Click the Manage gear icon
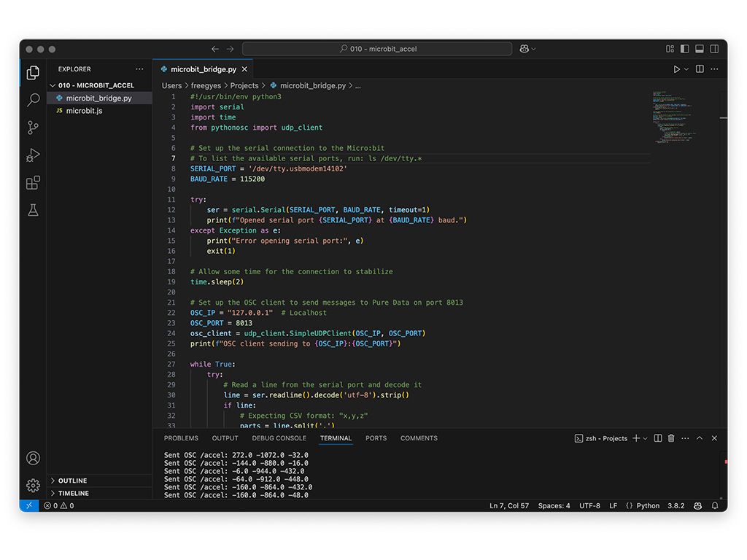Screen dimensions: 747x560 point(33,485)
